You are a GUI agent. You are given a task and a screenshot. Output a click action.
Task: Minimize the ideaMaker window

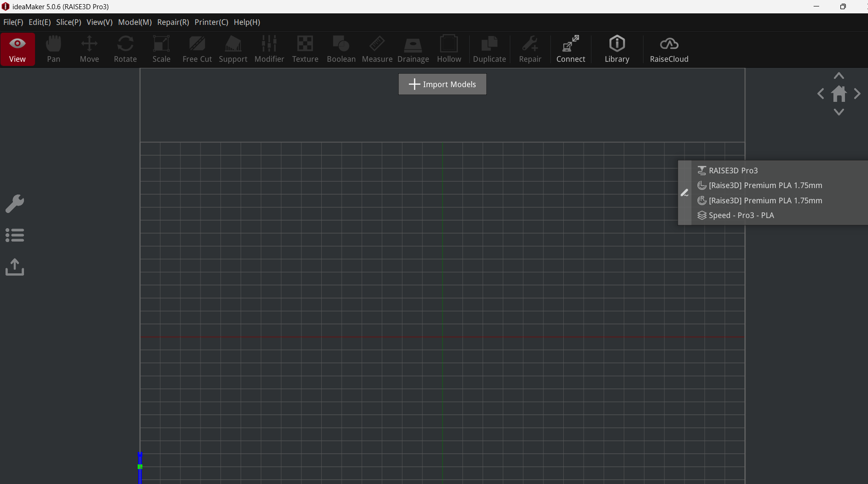tap(816, 6)
